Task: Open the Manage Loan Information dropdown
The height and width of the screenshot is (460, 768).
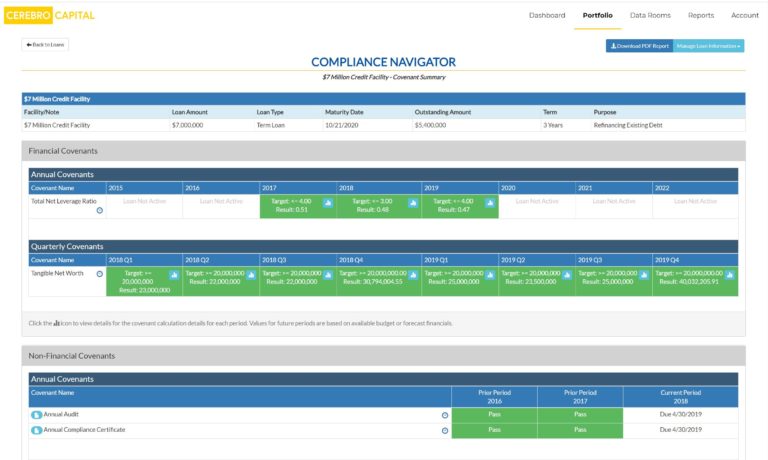Action: click(709, 46)
